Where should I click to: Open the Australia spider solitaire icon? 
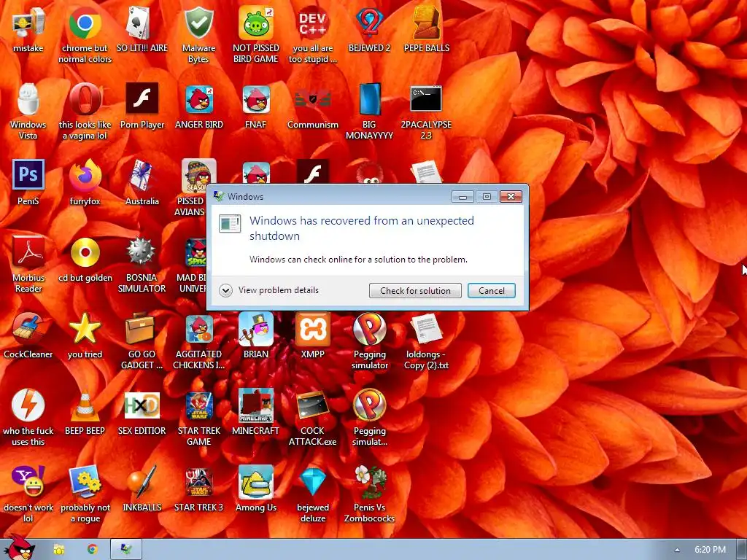(142, 176)
